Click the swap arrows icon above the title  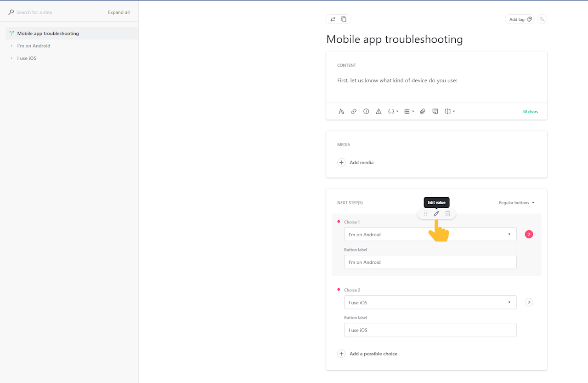[333, 19]
